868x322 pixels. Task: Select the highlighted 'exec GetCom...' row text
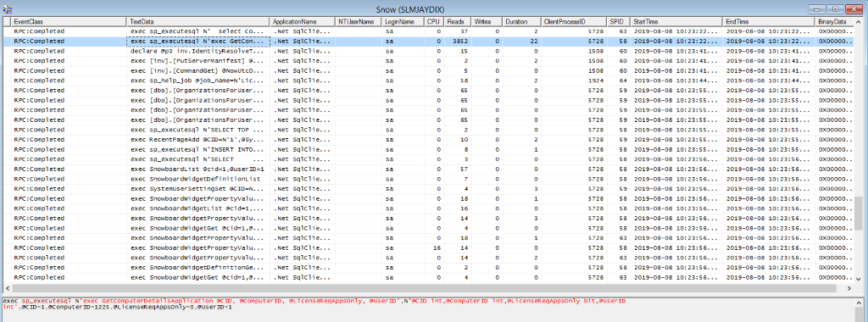pyautogui.click(x=198, y=42)
